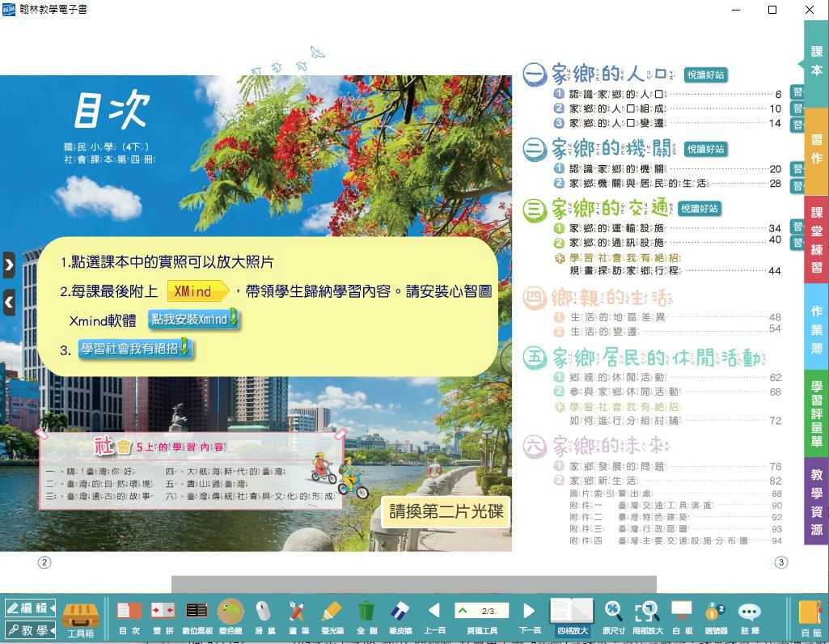Open the 數位黑板 digital blackboard

197,617
